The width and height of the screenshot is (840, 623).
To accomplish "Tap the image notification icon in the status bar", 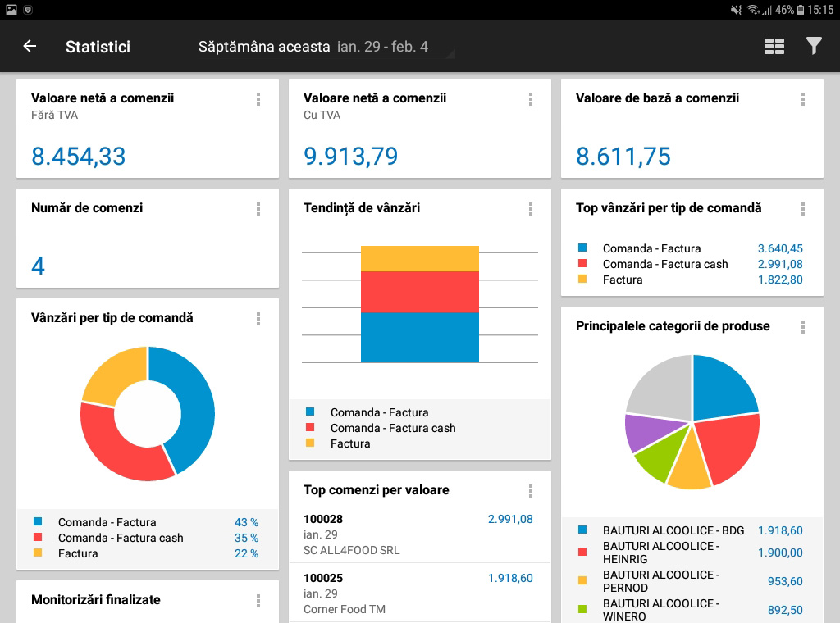I will click(11, 10).
